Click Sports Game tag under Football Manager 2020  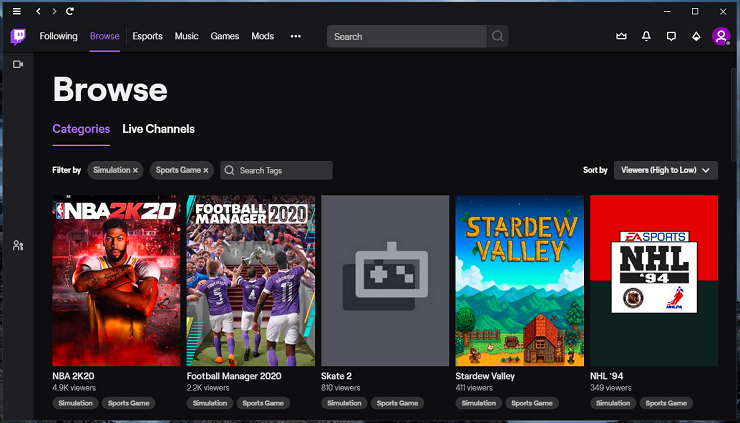point(263,403)
